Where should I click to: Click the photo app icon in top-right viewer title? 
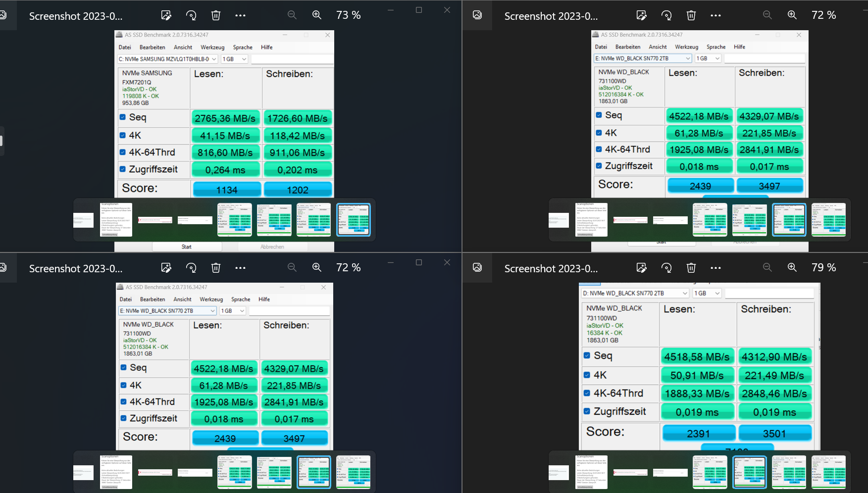pos(477,15)
